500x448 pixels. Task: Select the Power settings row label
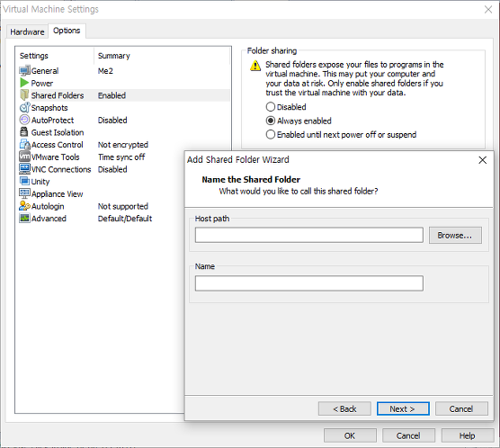(x=41, y=84)
